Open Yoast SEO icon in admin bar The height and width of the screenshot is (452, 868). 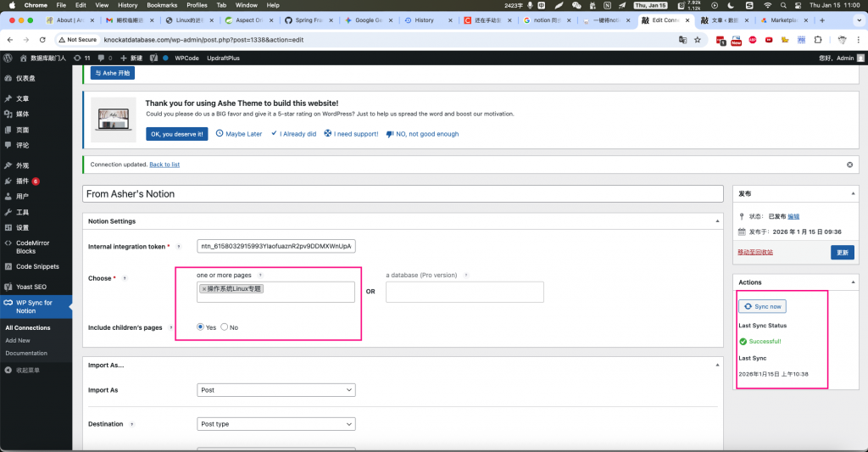(153, 58)
